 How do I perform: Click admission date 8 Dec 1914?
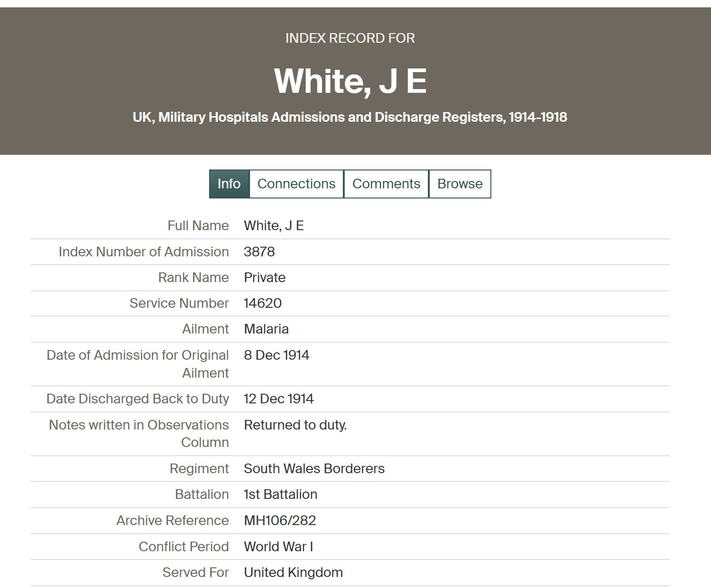276,355
